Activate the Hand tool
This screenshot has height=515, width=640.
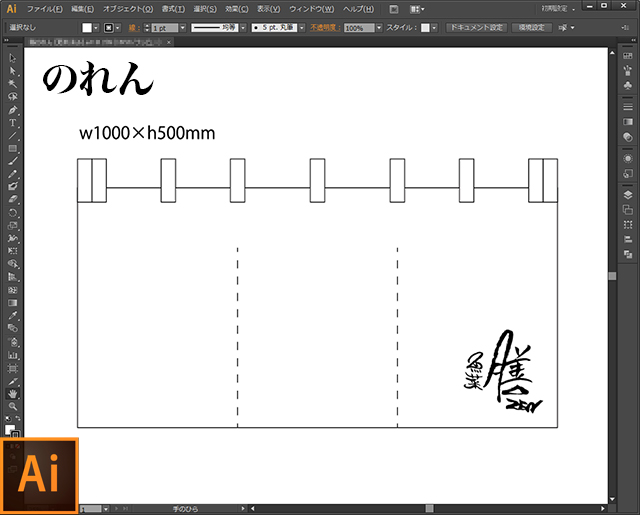pos(13,393)
